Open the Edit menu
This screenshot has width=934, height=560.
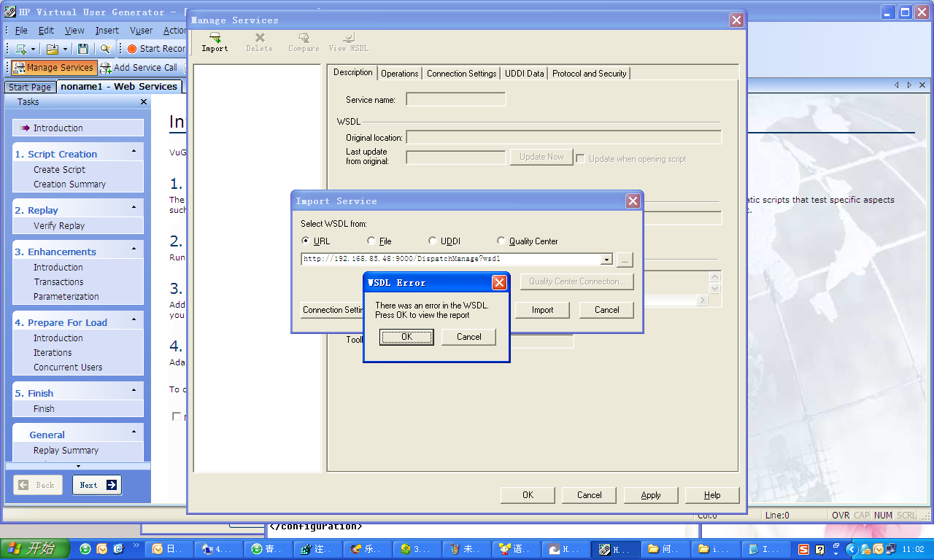(x=46, y=31)
